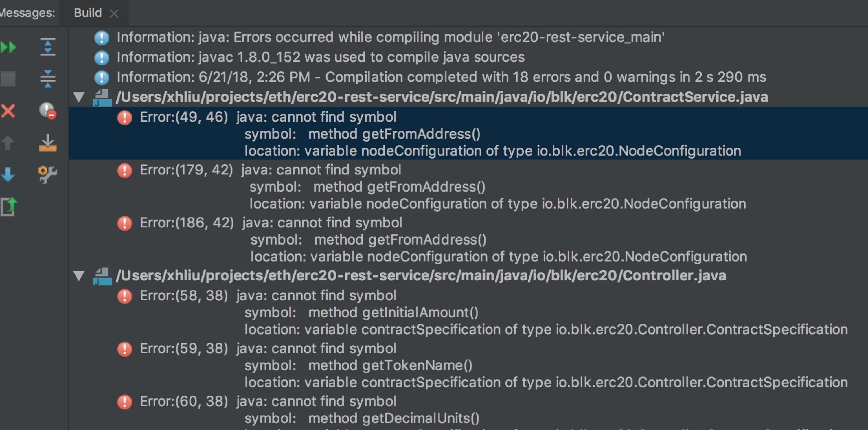Click the green Rerun build icon
This screenshot has width=868, height=430.
pos(8,47)
